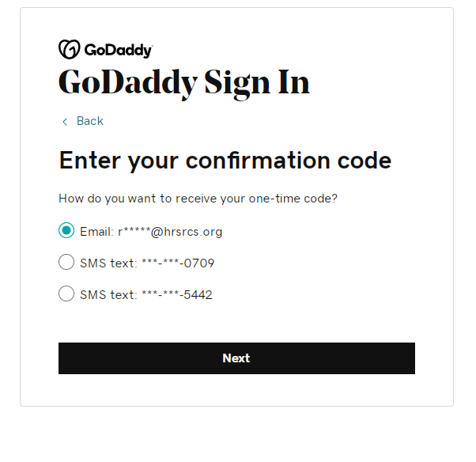Screen dimensions: 476x462
Task: Choose the SMS radio button ending 0709
Action: coord(66,263)
